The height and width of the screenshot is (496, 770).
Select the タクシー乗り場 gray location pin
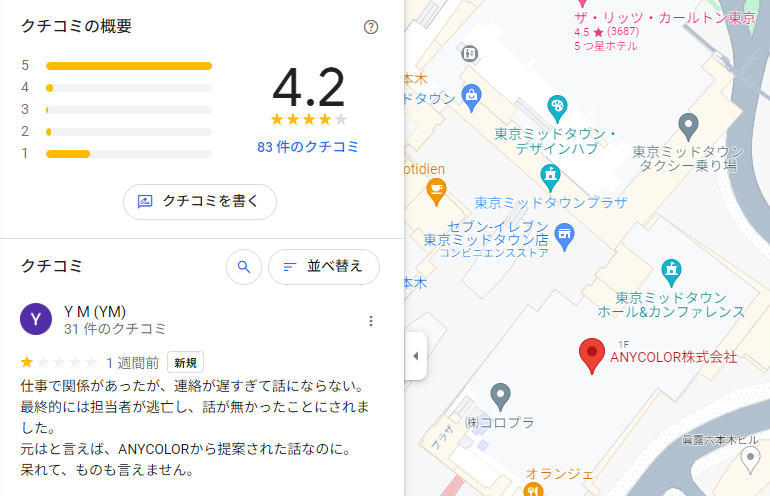688,126
